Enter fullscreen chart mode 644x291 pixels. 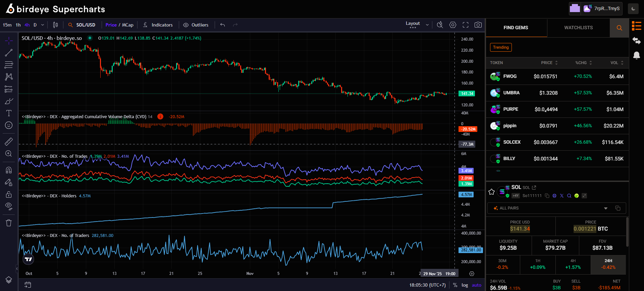coord(466,25)
